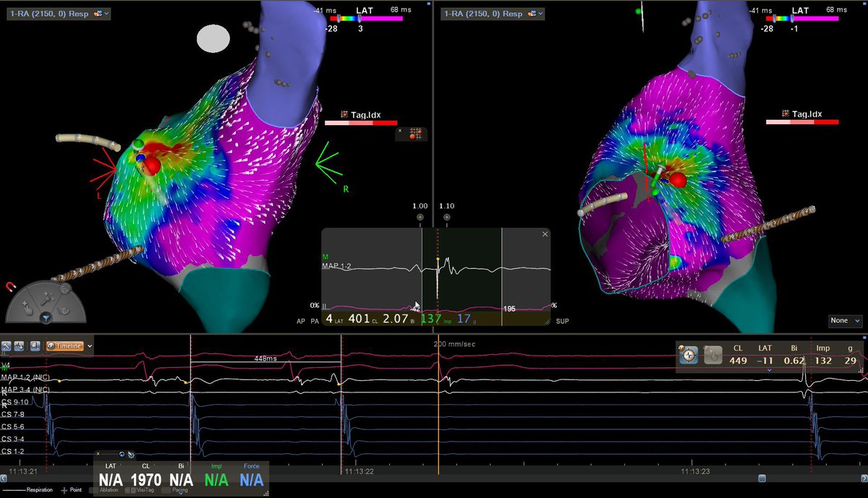Screen dimensions: 868x498
Task: Click bipolar value 2.07 in point popup
Action: [396, 319]
